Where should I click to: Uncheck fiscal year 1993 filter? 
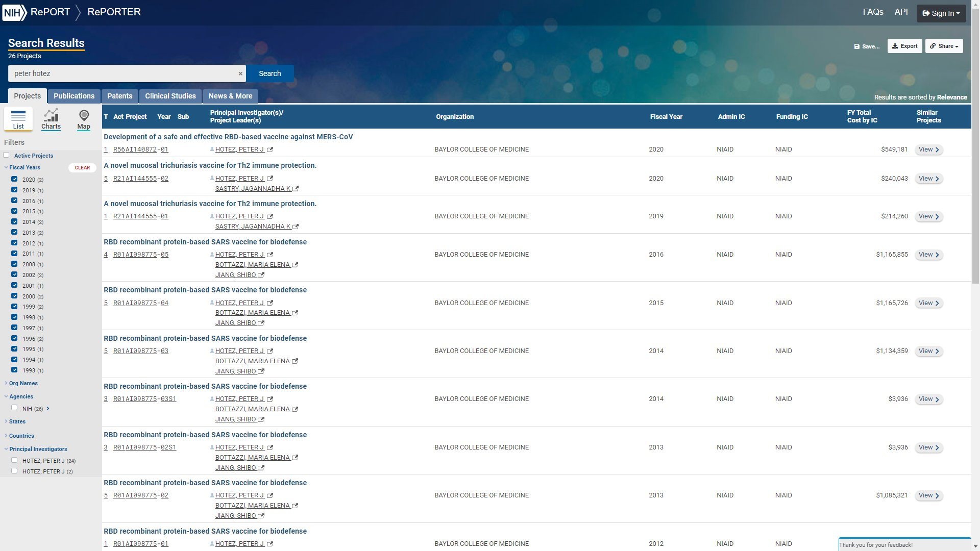[14, 370]
